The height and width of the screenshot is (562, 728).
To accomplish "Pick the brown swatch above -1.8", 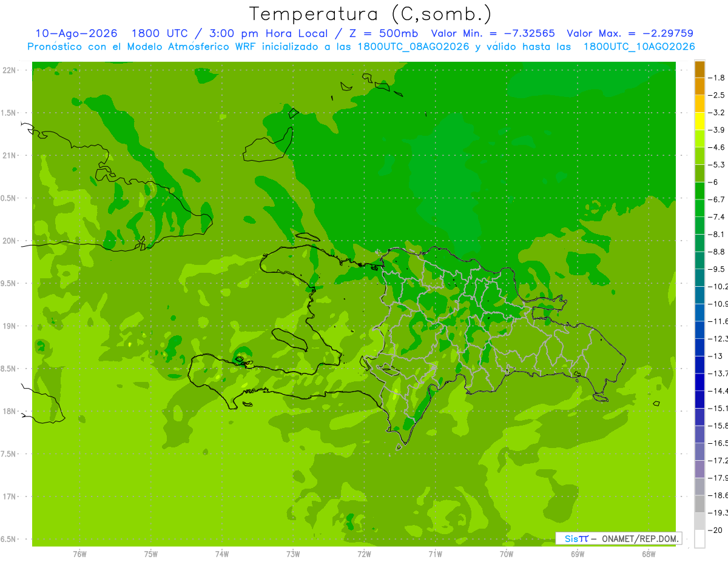I will click(x=700, y=69).
